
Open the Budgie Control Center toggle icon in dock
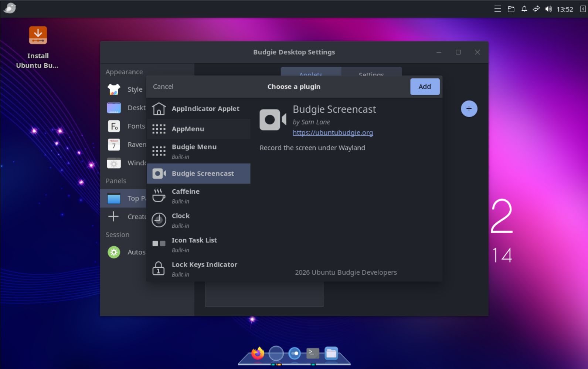(295, 353)
